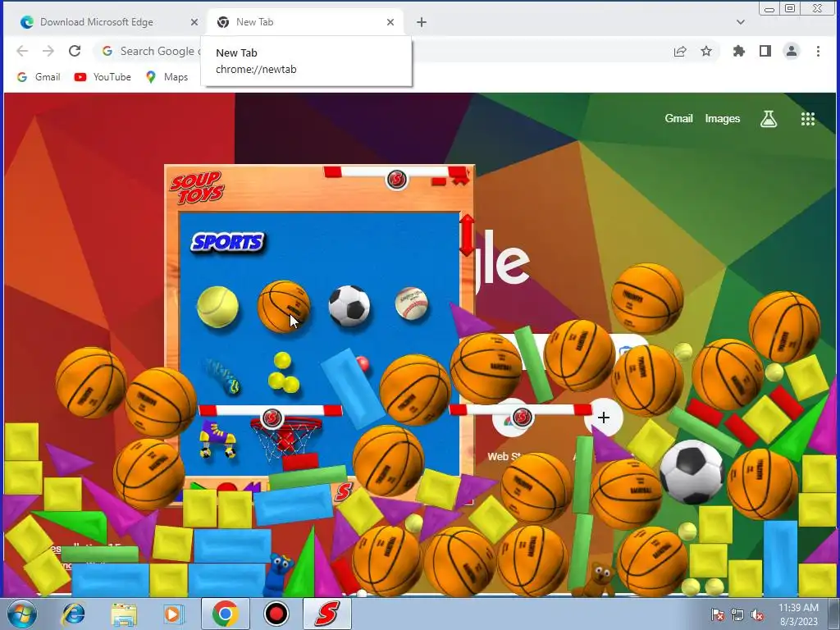Click the Soup Toys logo on the panel
Viewport: 840px width, 630px height.
(197, 188)
